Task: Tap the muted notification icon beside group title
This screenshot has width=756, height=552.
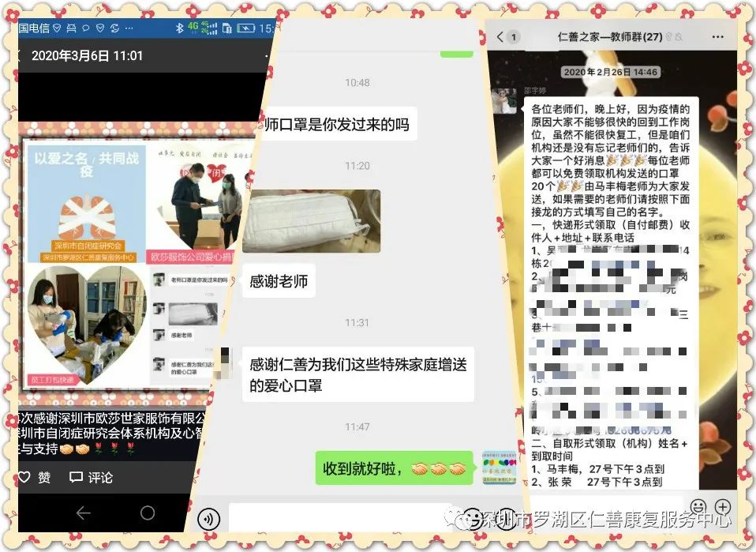Action: point(679,36)
